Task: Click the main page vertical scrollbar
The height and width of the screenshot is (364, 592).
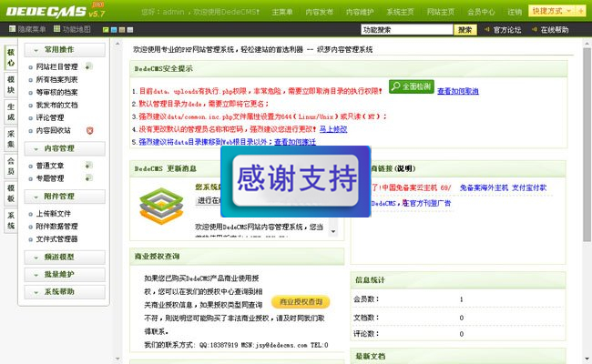Action: click(587, 145)
